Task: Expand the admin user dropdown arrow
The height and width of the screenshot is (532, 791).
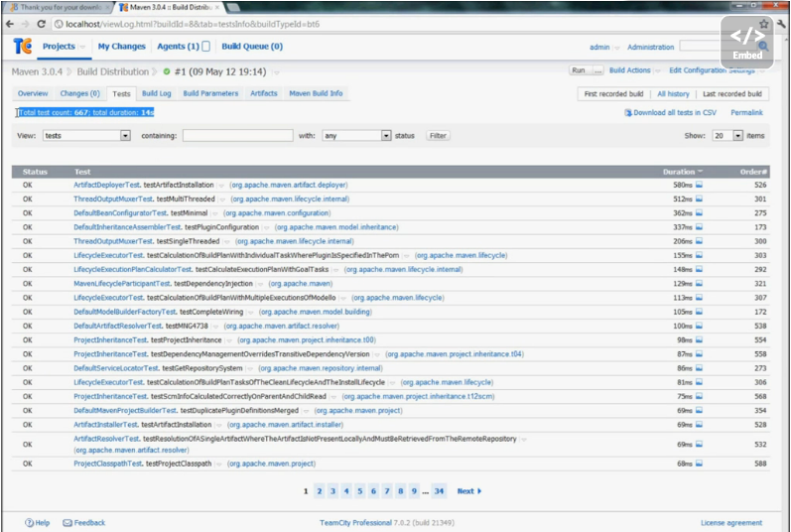Action: click(616, 48)
